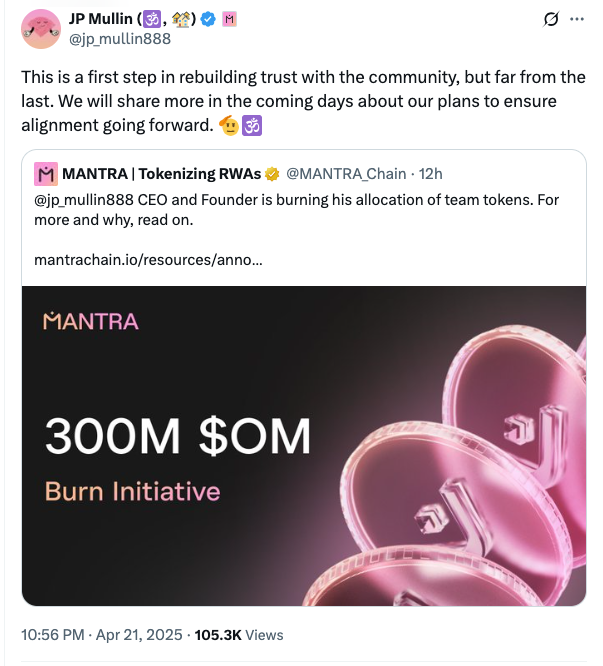Open the Grok icon in tweet header
Viewport: 603px width, 666px height.
548,19
